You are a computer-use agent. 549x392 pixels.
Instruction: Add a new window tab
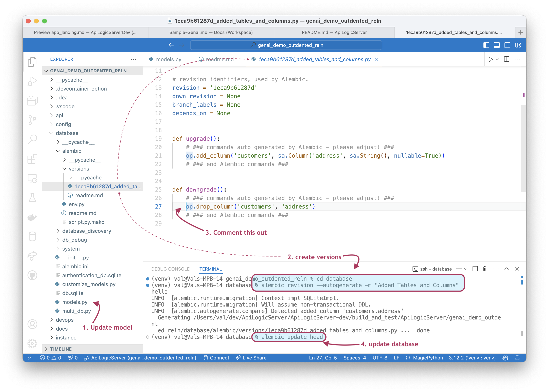coord(520,32)
